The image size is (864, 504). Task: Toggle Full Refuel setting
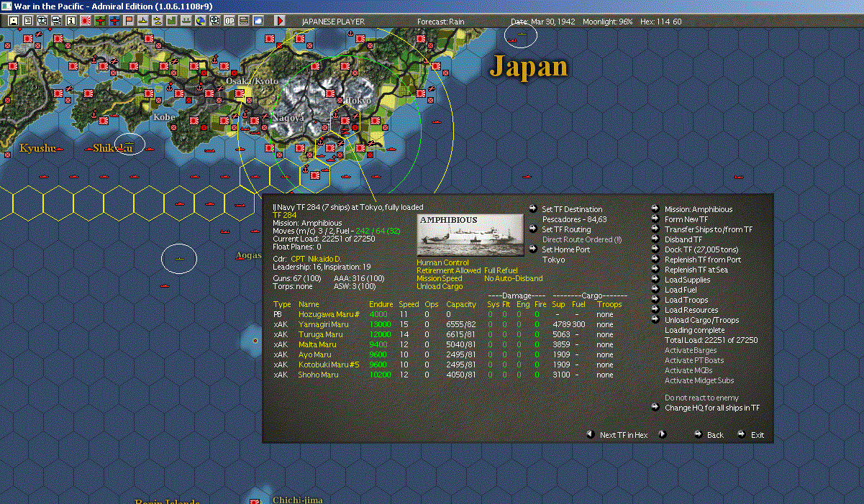pyautogui.click(x=501, y=271)
